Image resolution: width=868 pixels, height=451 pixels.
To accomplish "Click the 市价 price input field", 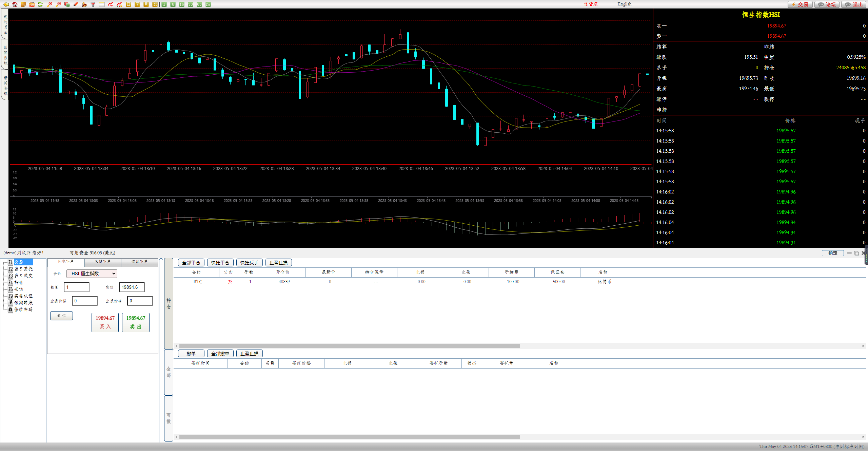I will [132, 287].
